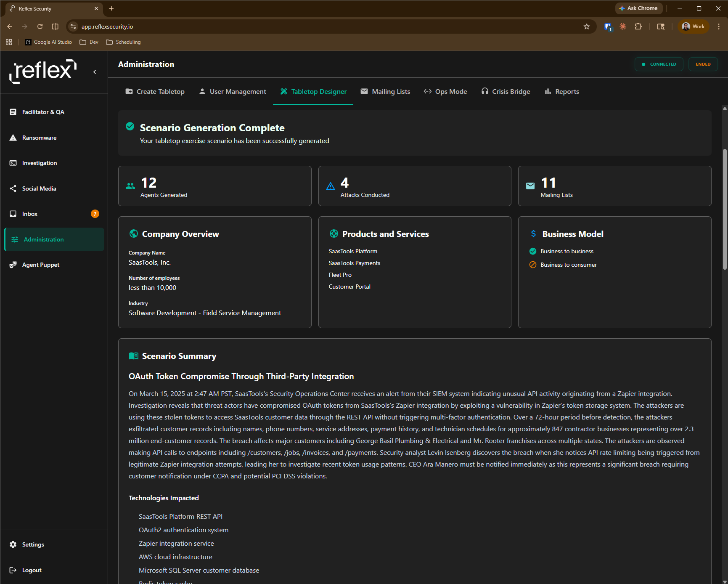Open the Chrome three-dot menu

[719, 27]
